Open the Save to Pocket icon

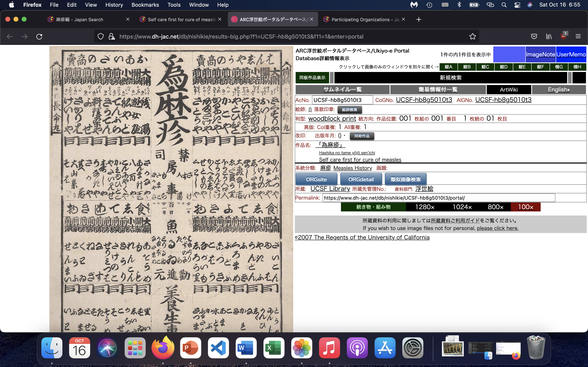pyautogui.click(x=534, y=37)
